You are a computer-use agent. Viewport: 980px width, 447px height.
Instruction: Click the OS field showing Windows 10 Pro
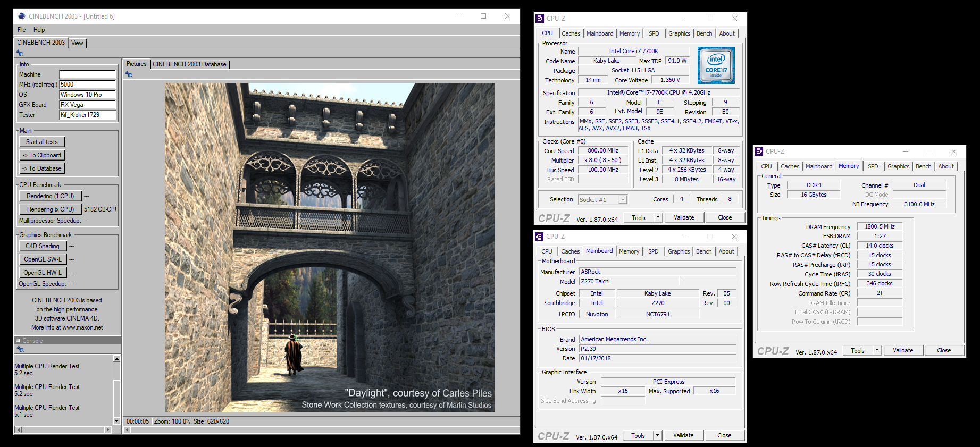tap(88, 95)
